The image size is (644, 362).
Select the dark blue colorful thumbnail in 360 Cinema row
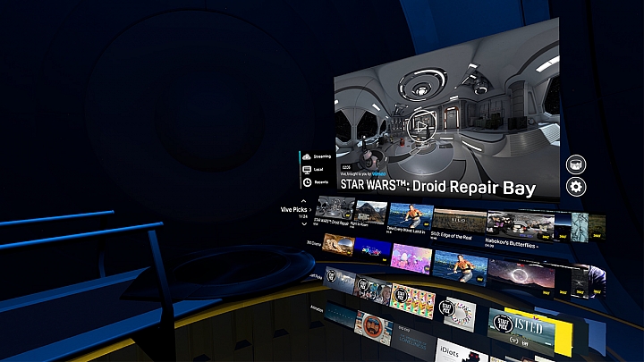(x=372, y=250)
